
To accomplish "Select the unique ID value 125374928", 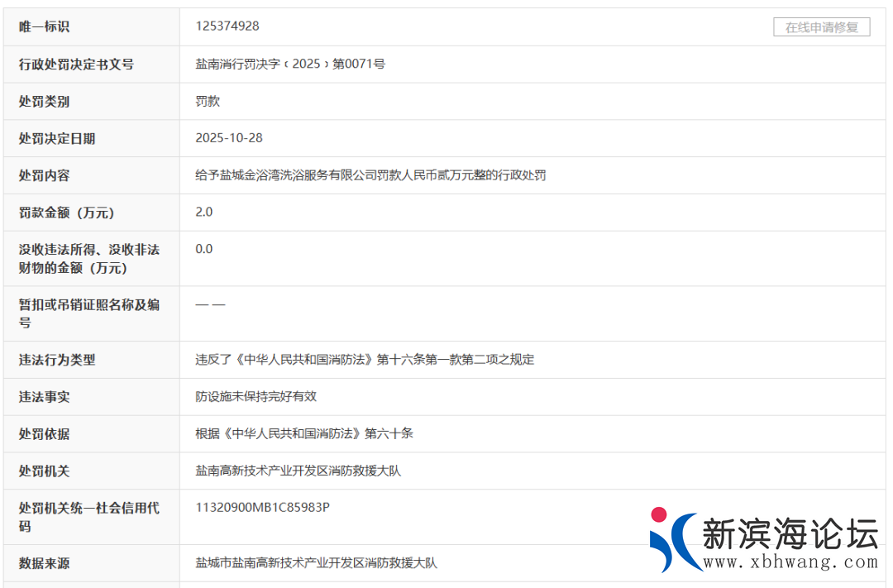I will tap(227, 26).
